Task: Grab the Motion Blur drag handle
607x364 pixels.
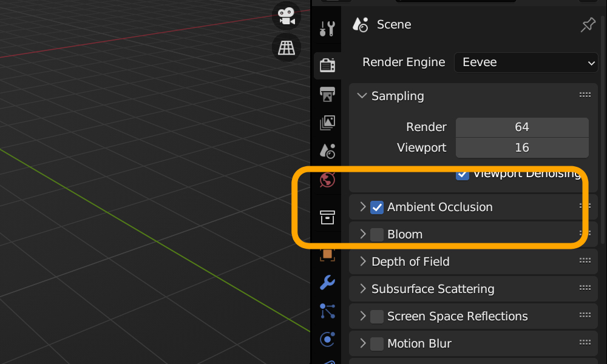Action: [585, 342]
